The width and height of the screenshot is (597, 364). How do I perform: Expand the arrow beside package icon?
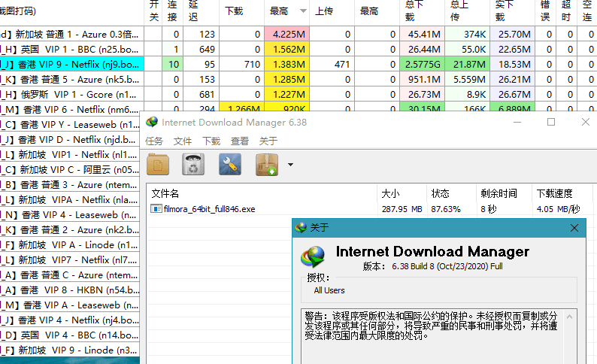290,165
